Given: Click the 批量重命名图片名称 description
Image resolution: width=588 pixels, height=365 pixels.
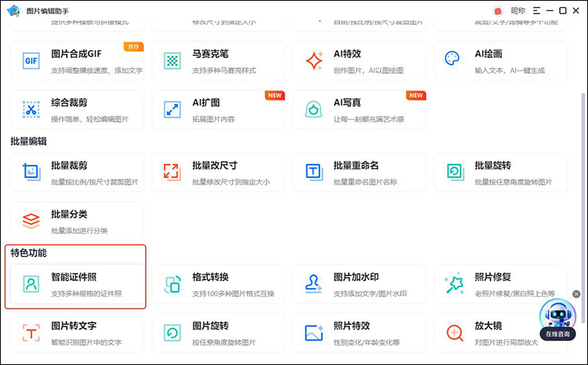Looking at the screenshot, I should point(365,182).
